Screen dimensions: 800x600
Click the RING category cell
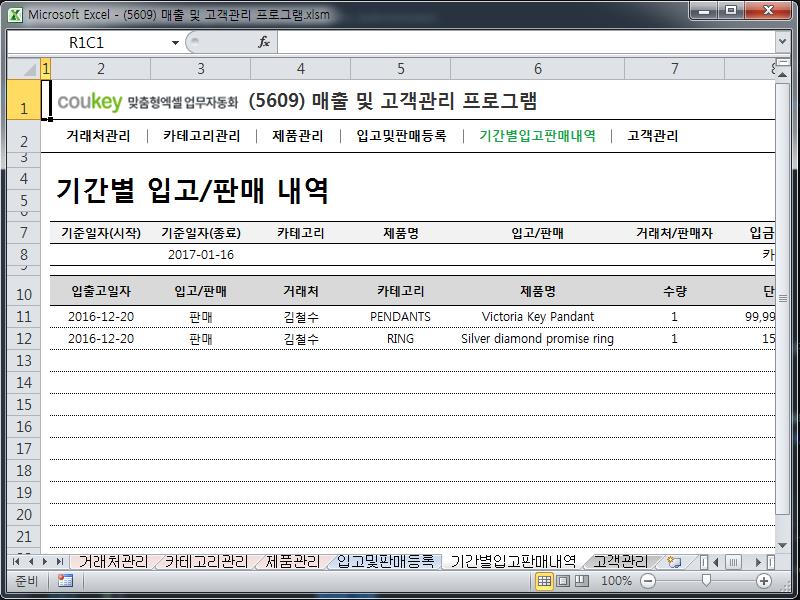[401, 338]
